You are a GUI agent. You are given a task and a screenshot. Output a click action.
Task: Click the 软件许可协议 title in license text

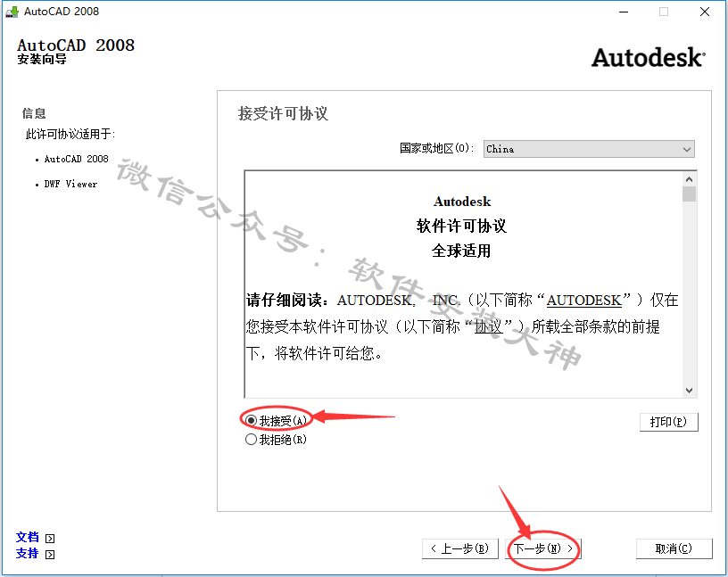[461, 226]
